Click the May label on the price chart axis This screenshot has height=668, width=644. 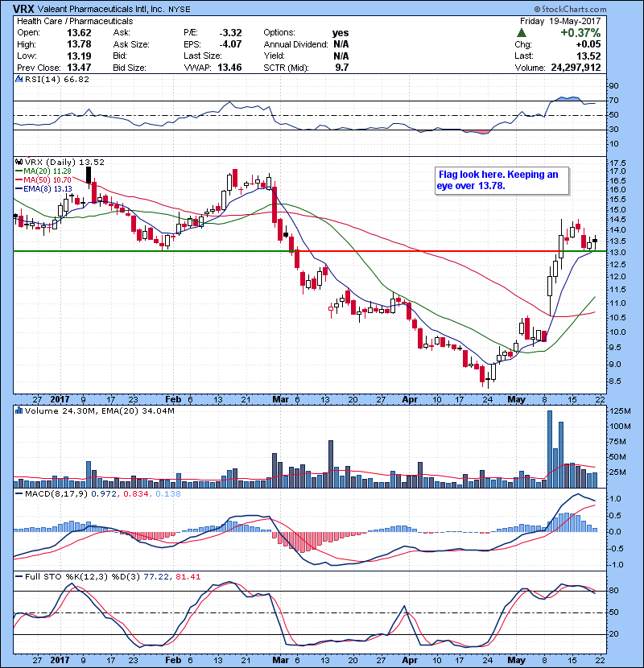(516, 399)
